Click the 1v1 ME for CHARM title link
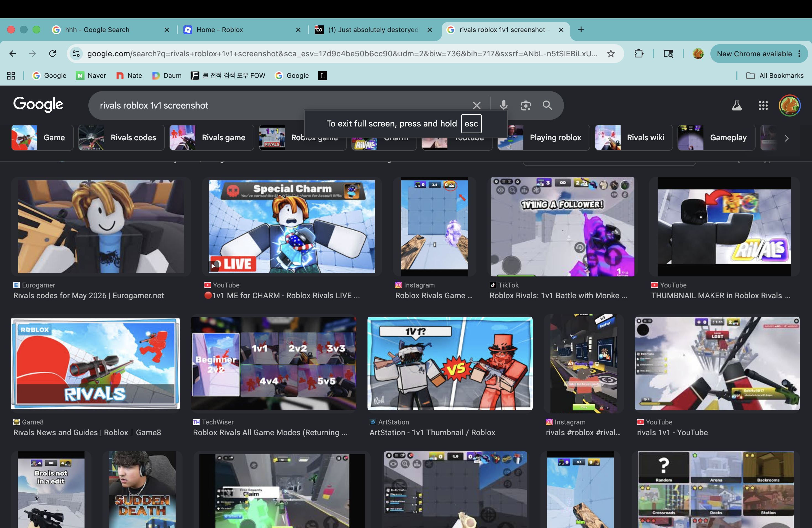 pos(282,295)
